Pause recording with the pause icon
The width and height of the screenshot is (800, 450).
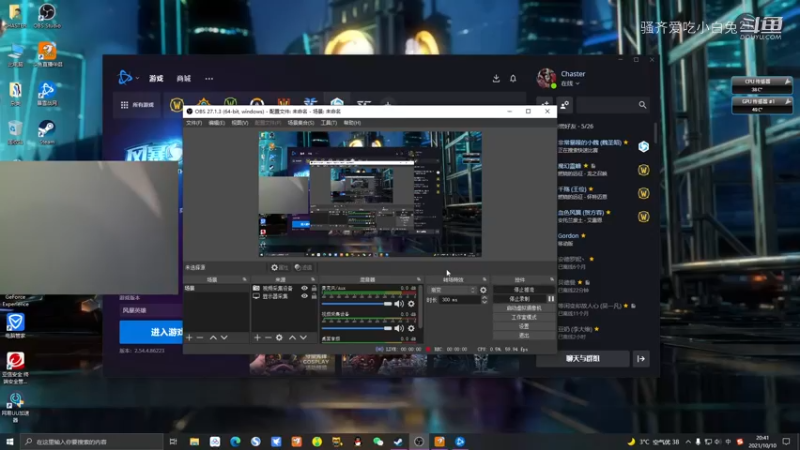coord(551,299)
